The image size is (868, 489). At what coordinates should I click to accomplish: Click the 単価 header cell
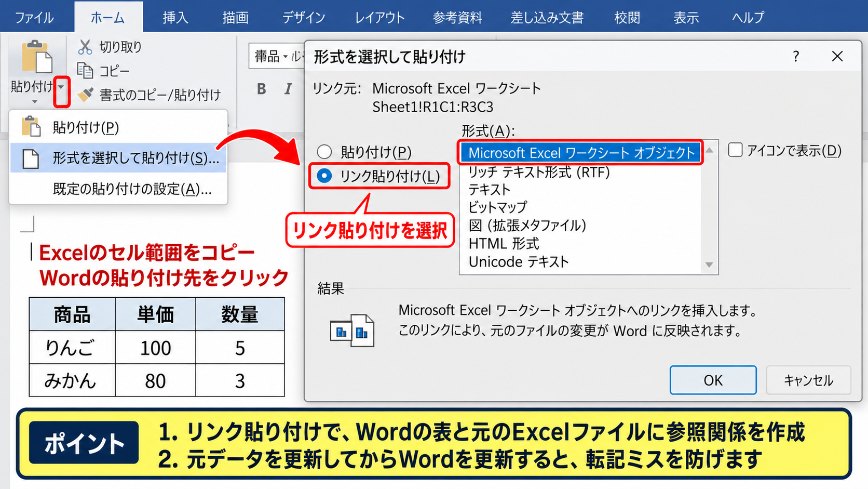[x=155, y=314]
